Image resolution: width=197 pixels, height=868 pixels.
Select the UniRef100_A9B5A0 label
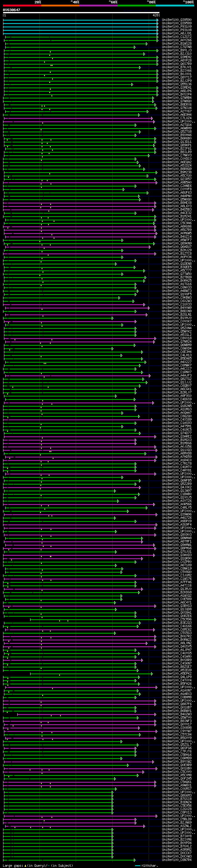click(177, 182)
